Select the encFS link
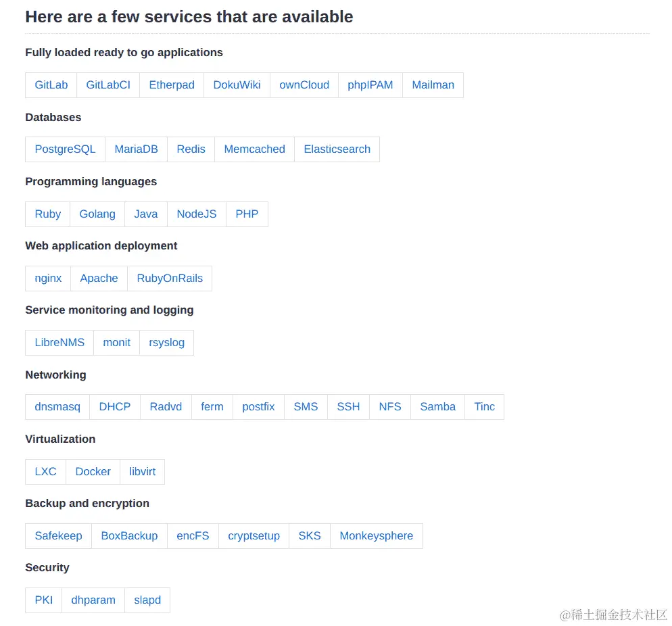672x626 pixels. (x=193, y=536)
